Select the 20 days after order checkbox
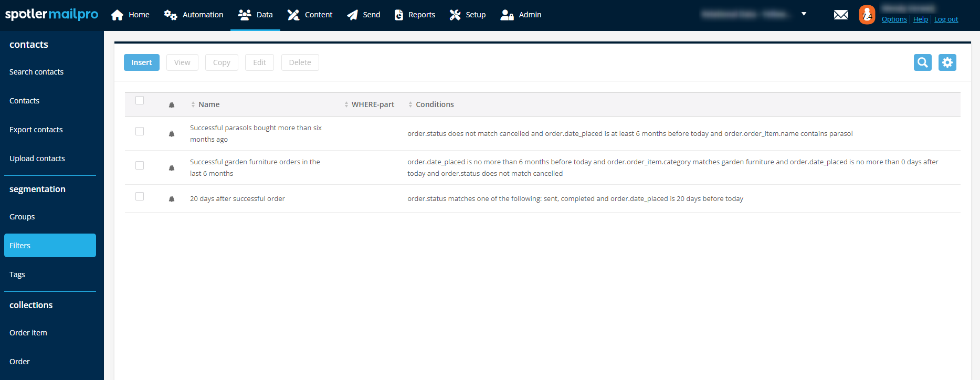Screen dimensions: 980x380 140,196
